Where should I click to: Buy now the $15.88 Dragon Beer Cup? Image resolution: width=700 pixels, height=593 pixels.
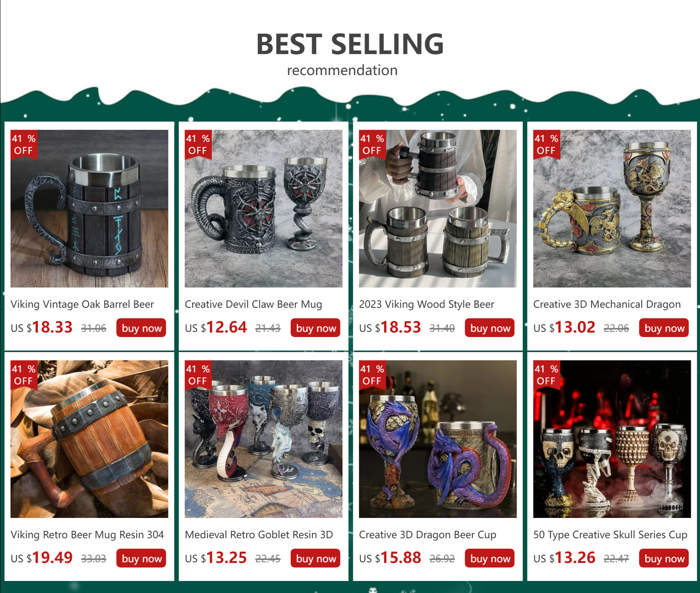[490, 558]
